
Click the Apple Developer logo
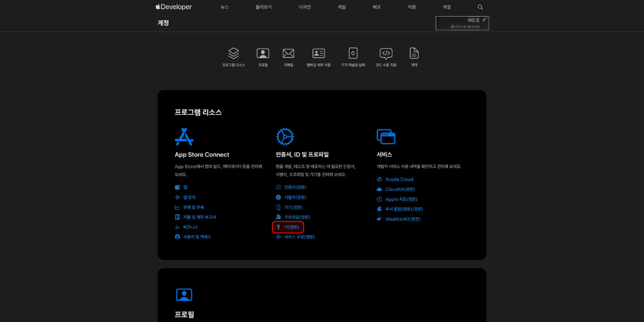(174, 7)
